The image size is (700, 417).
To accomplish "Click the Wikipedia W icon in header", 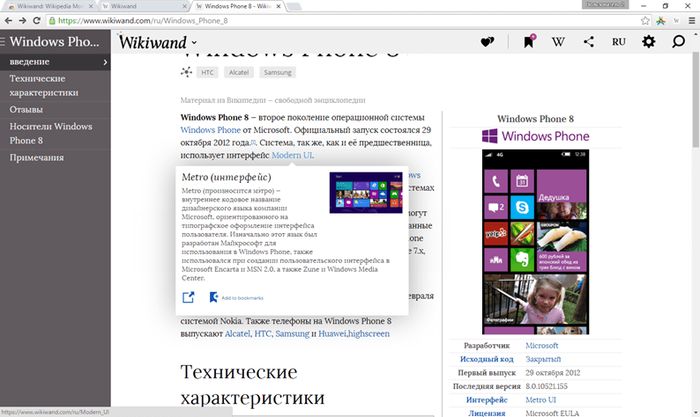I will (558, 42).
